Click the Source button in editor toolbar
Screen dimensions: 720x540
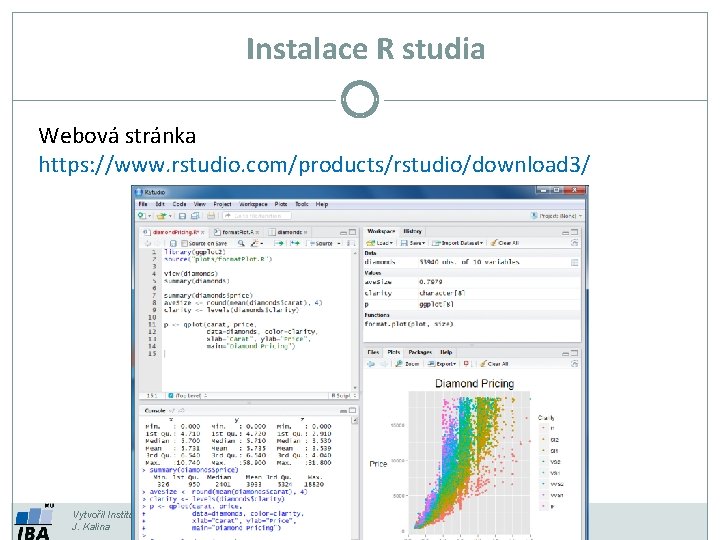tap(321, 243)
